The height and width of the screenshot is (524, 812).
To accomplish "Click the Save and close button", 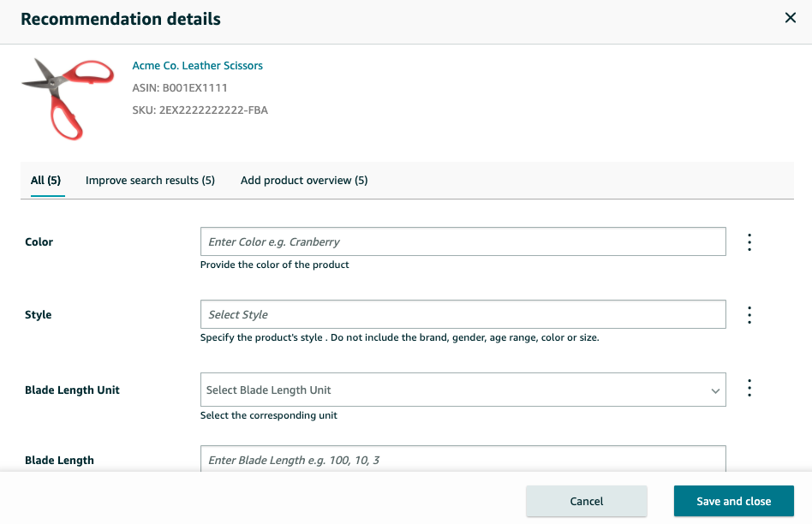I will (x=734, y=501).
